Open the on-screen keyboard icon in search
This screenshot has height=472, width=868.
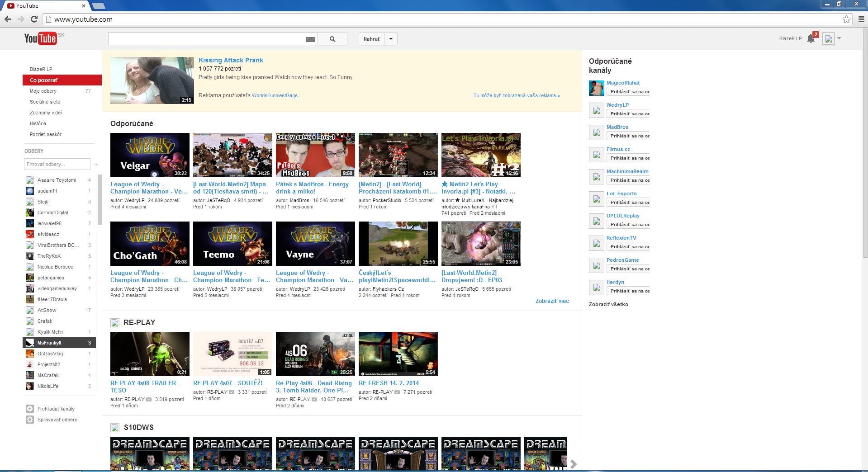(310, 39)
